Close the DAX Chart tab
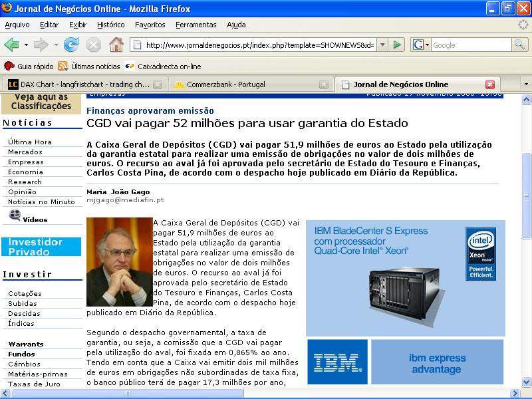532x399 pixels. pos(158,84)
